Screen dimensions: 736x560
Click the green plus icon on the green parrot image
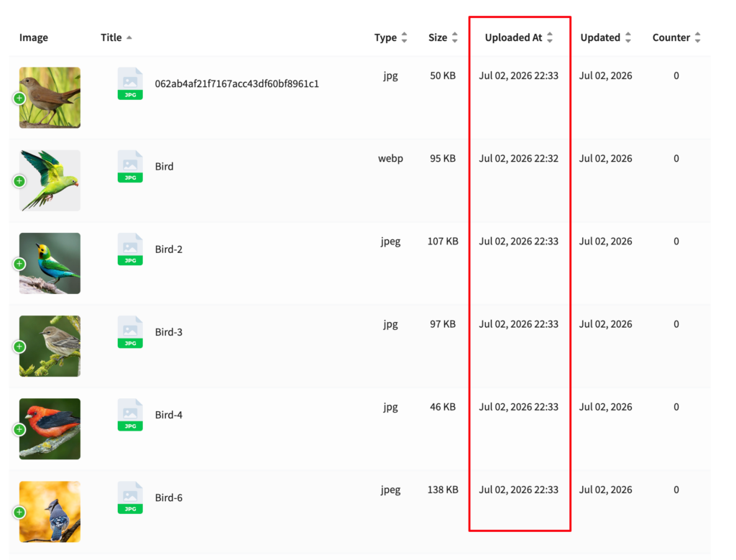[x=19, y=181]
